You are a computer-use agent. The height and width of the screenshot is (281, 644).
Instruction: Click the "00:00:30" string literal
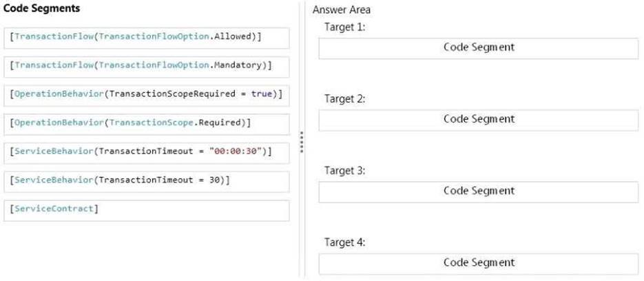click(x=236, y=152)
